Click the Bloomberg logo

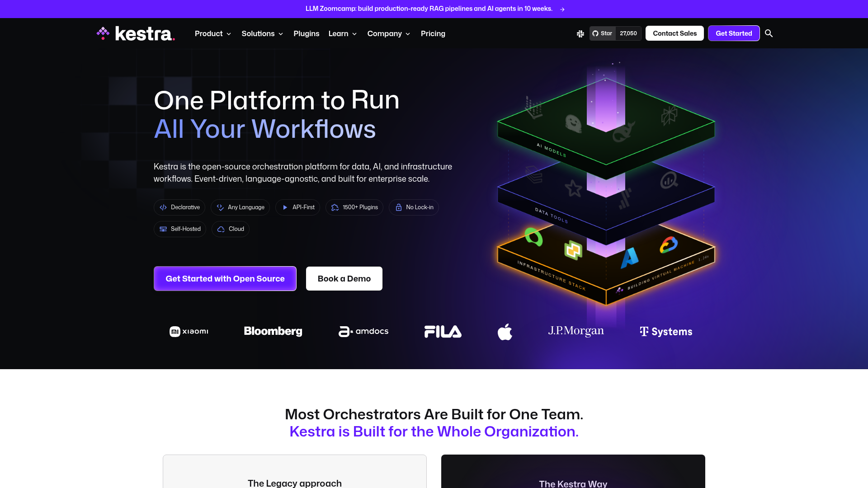coord(273,331)
